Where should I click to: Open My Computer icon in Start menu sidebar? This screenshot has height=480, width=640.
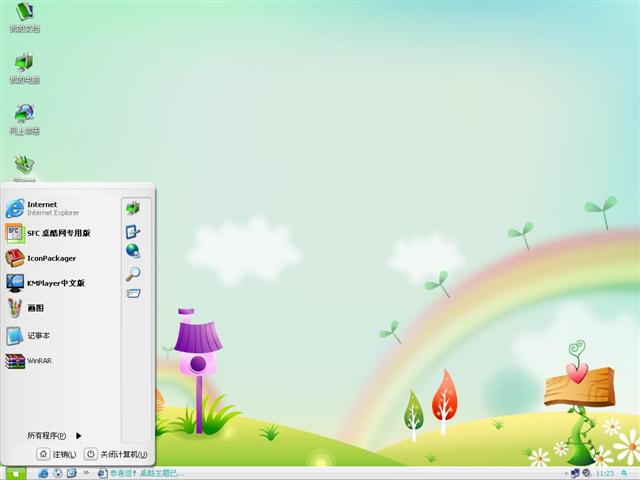point(133,208)
